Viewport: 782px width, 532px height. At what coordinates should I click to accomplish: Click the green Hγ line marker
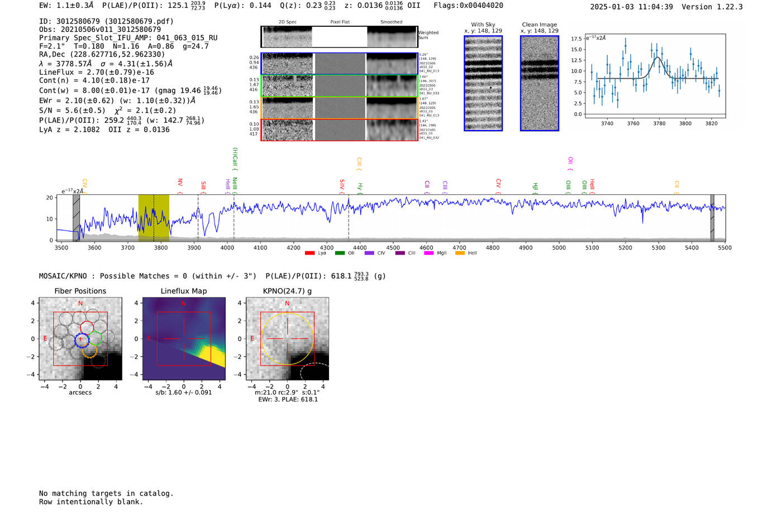coord(360,188)
